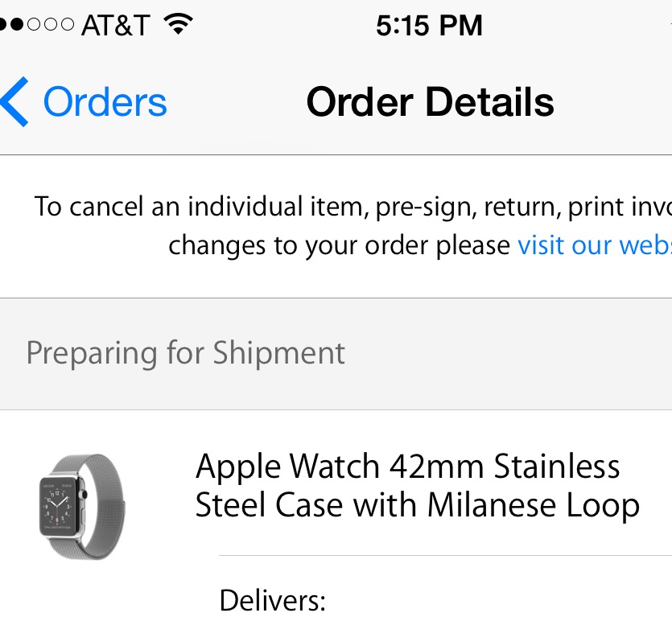The width and height of the screenshot is (672, 621).
Task: Tap the AT&T carrier label
Action: tap(116, 25)
